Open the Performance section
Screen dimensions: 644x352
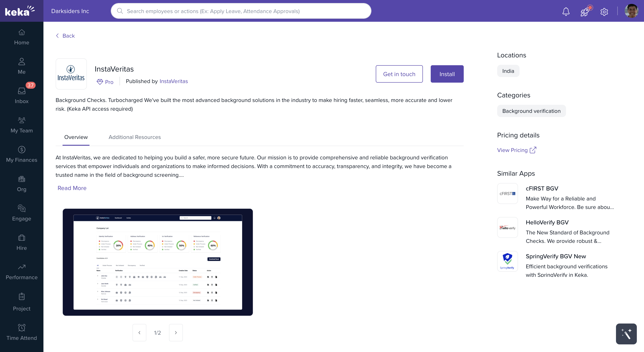click(x=22, y=272)
